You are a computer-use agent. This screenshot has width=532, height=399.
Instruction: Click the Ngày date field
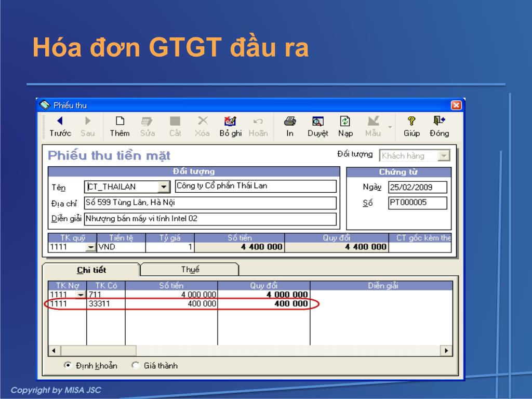418,187
